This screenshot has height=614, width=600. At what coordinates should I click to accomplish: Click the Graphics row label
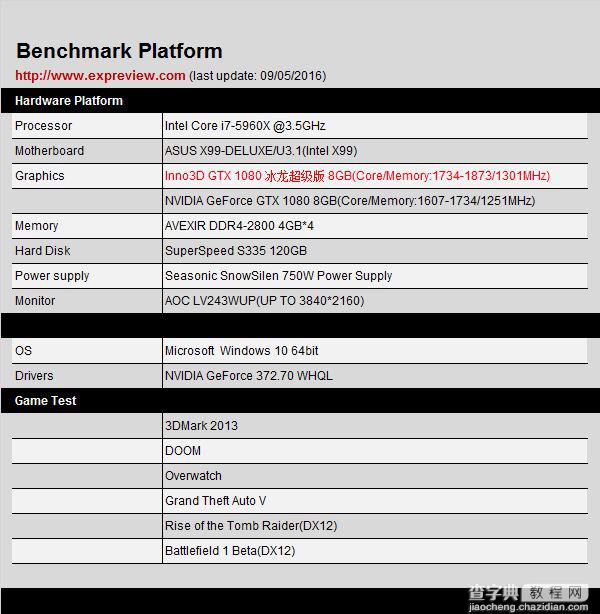click(40, 176)
